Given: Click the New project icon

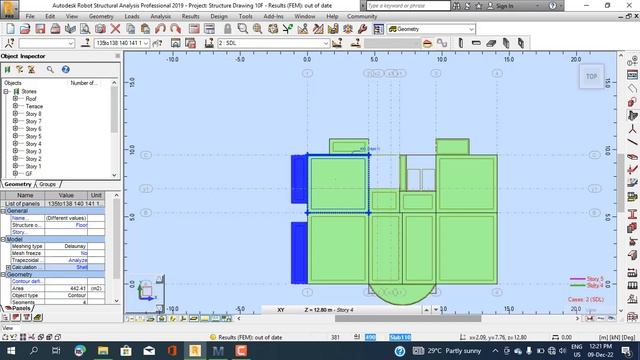Looking at the screenshot, I should click(10, 29).
